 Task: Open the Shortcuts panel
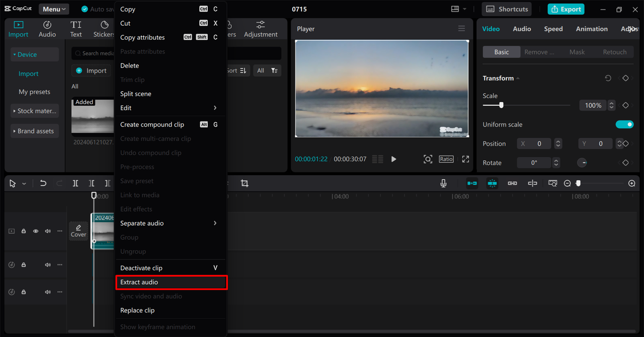click(507, 9)
